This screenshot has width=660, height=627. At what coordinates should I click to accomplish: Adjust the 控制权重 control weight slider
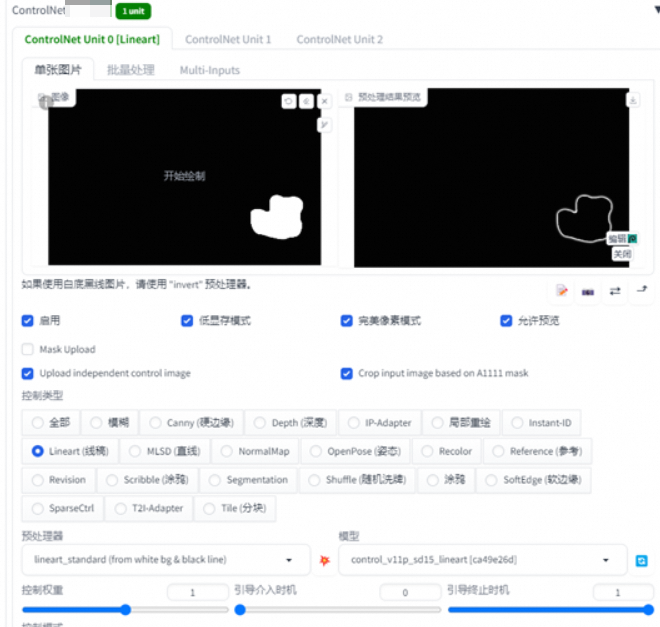[125, 609]
